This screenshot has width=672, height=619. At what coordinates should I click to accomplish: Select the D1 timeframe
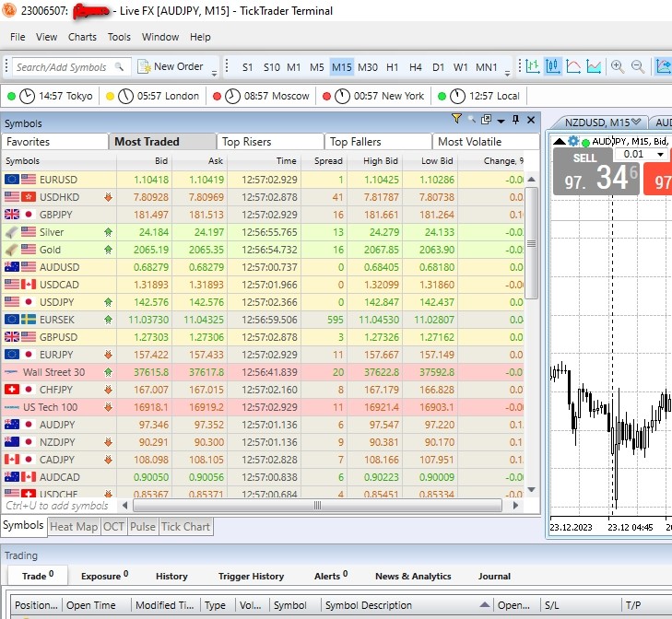point(438,67)
